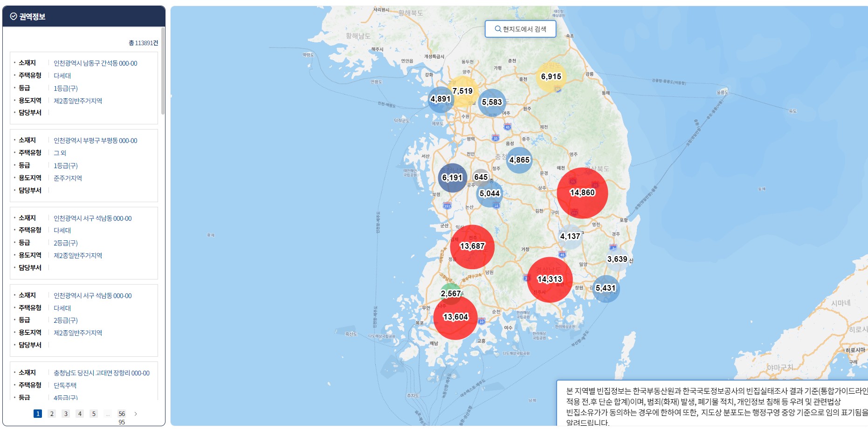The image size is (868, 429).
Task: Click the 14,313 red cluster marker
Action: tap(550, 279)
